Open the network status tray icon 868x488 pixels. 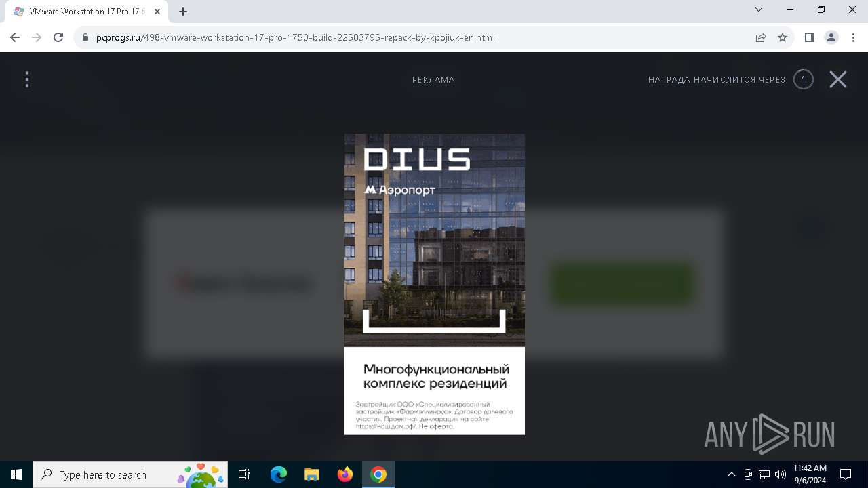coord(764,474)
